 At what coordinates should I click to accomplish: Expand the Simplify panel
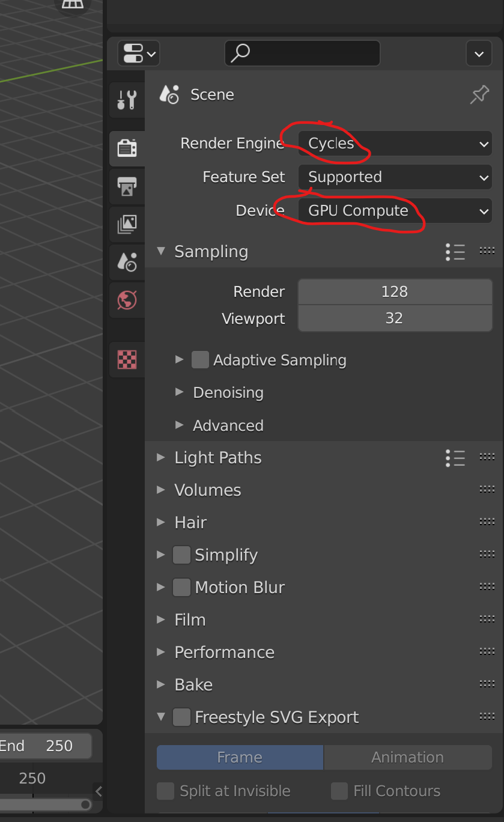click(x=160, y=555)
